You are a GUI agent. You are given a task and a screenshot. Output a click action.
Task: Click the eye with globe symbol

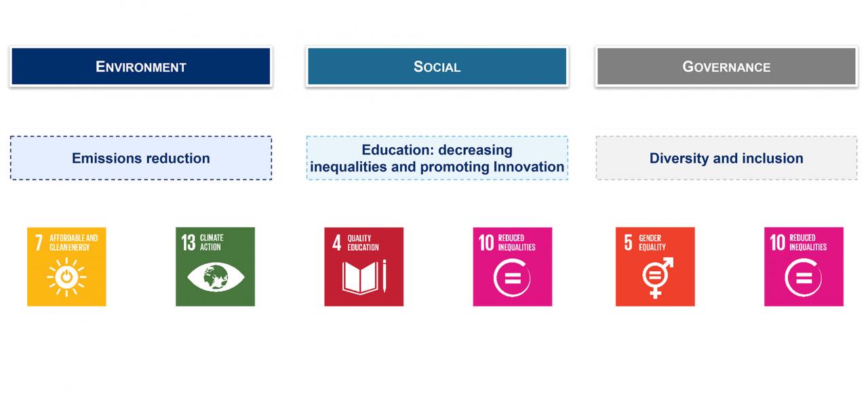215,277
